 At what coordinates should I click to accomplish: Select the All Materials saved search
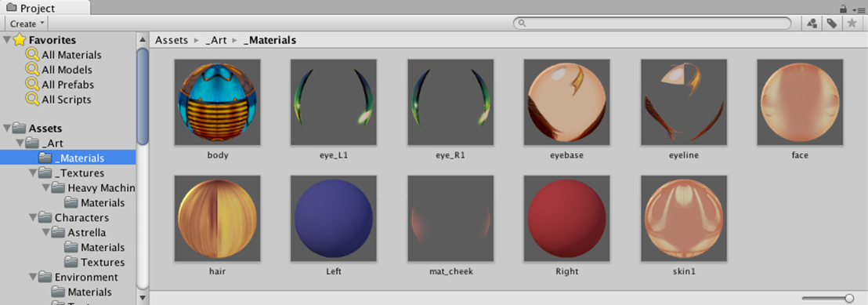click(x=71, y=55)
